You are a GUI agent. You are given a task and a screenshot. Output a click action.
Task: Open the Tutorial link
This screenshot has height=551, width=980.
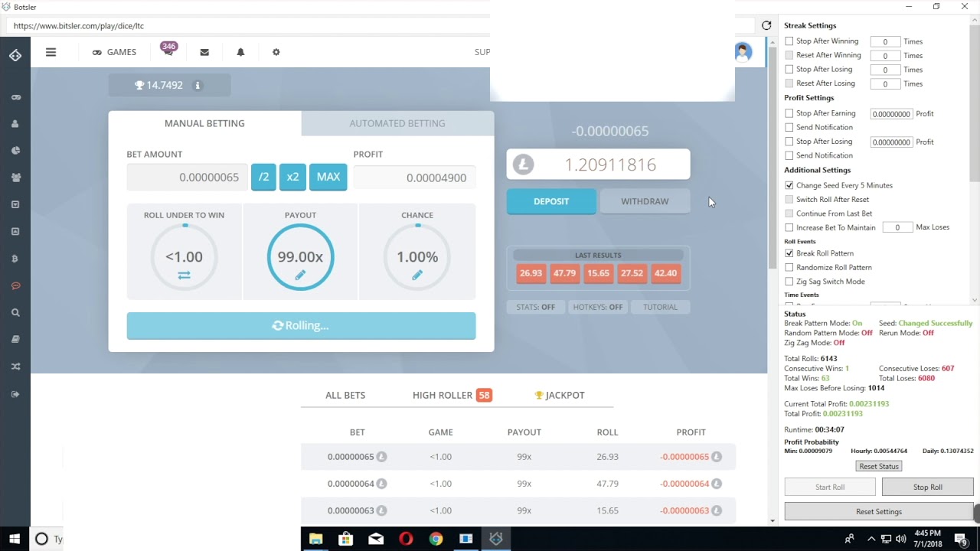(x=660, y=307)
